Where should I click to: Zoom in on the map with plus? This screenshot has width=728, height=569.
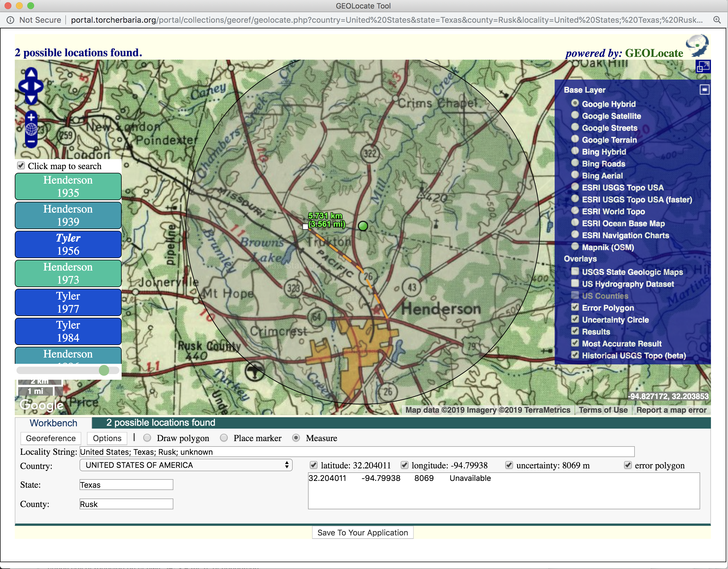click(31, 117)
